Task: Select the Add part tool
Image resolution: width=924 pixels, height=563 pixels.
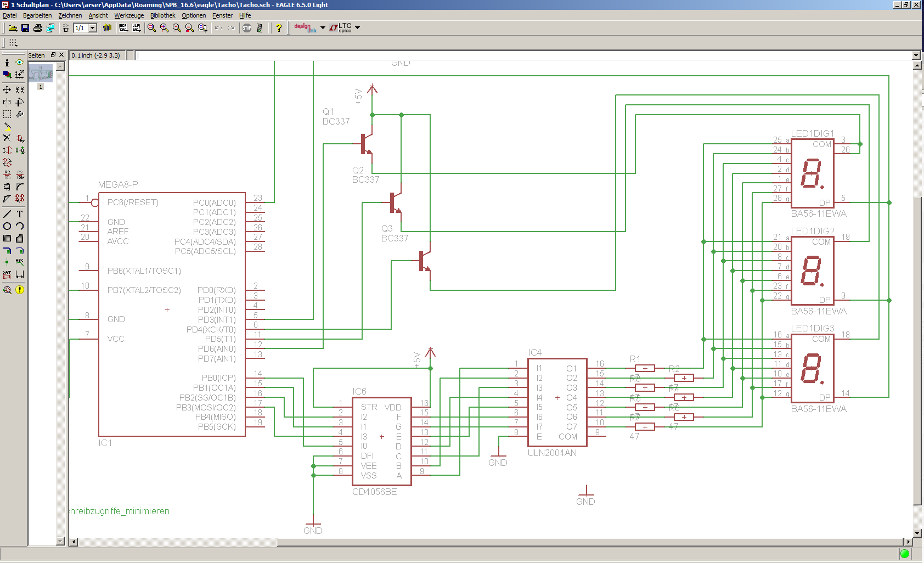Action: click(x=20, y=138)
